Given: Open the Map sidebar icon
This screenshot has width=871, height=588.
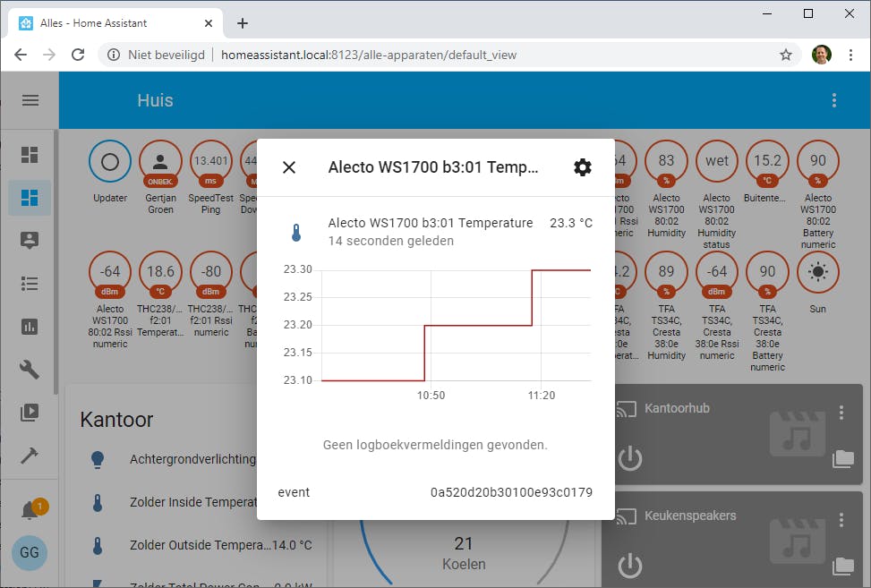Looking at the screenshot, I should [x=30, y=241].
